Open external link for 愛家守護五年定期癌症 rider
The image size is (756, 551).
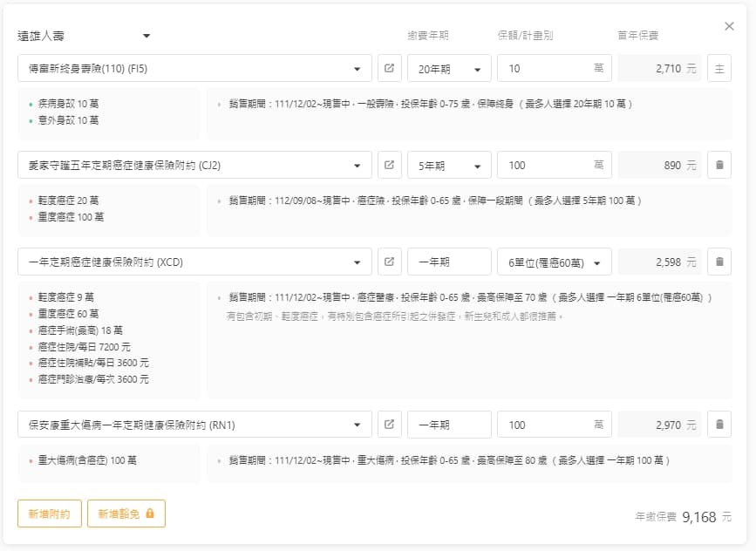pos(389,165)
